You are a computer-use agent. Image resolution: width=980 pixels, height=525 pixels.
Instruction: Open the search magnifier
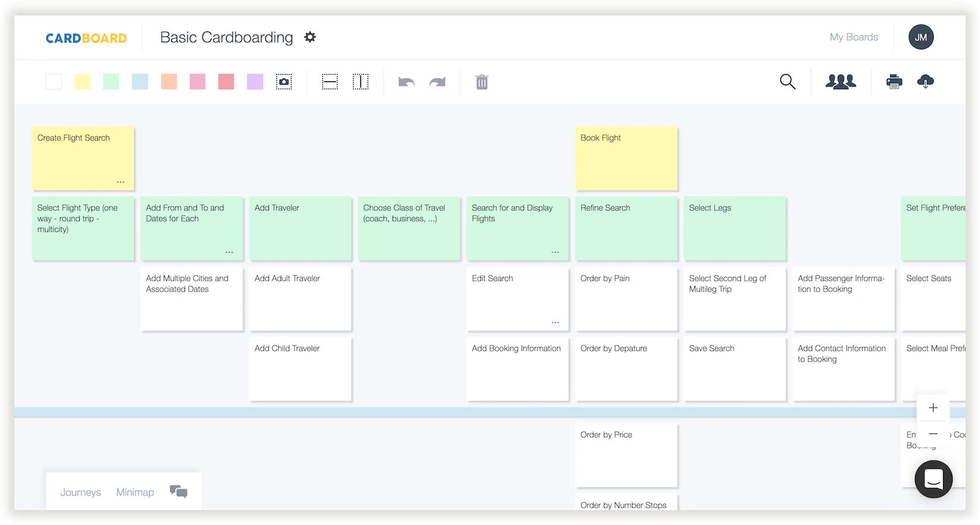point(787,81)
